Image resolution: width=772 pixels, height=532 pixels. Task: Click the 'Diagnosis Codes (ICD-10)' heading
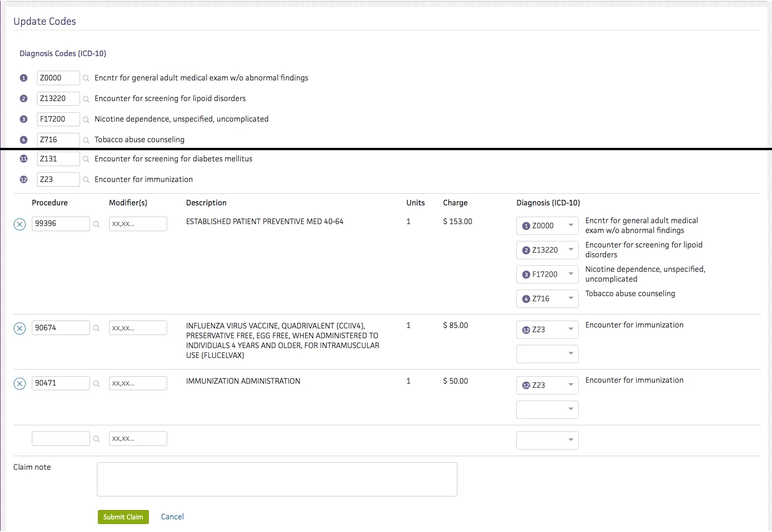[x=63, y=53]
